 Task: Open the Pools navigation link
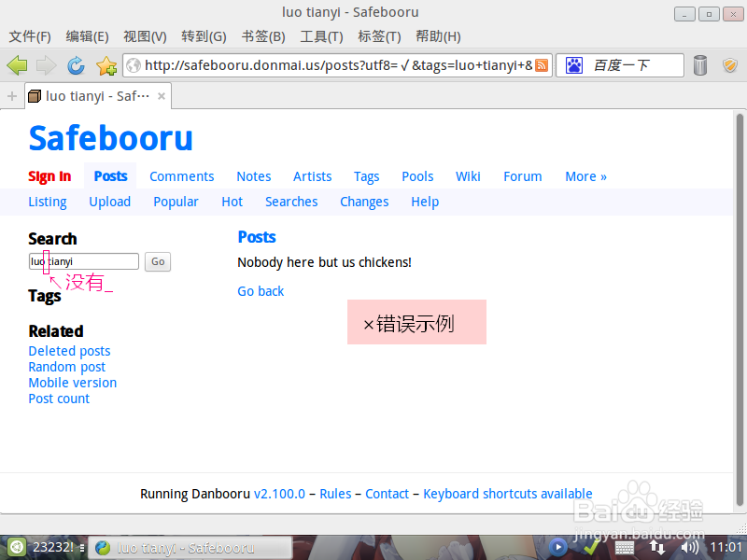(417, 176)
